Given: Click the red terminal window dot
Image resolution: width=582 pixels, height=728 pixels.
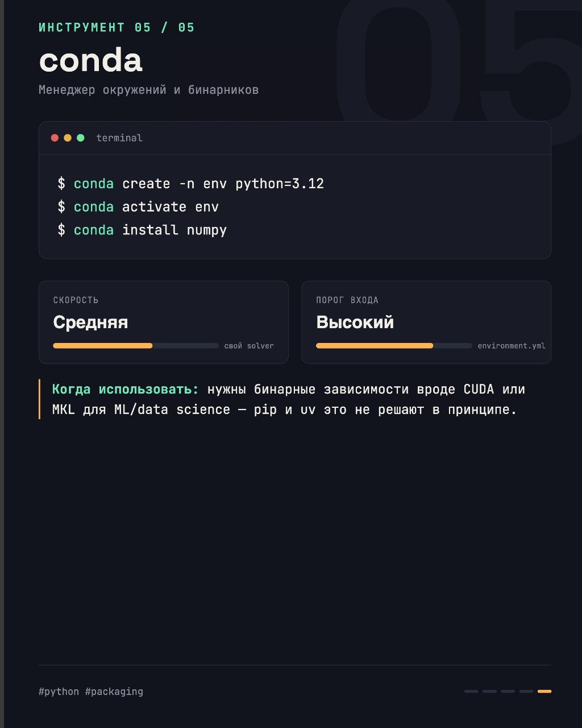Looking at the screenshot, I should 55,138.
